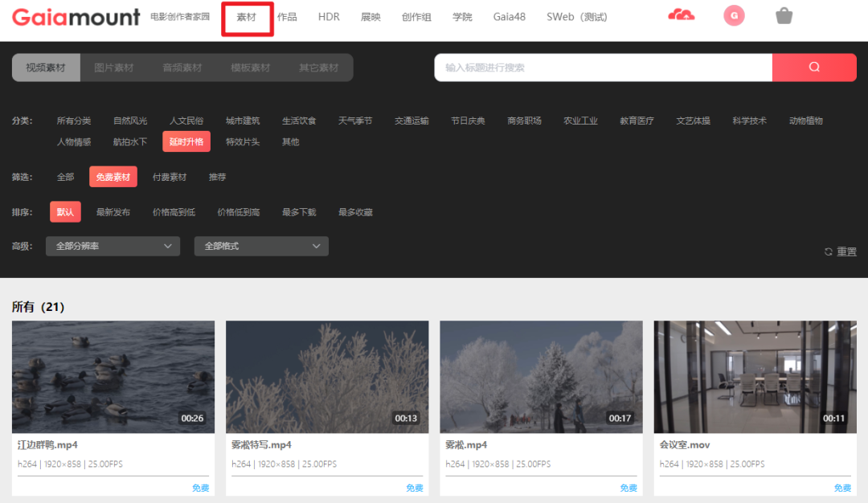868x503 pixels.
Task: 点击会议室.mov 下方的「免费」链接
Action: (x=842, y=487)
